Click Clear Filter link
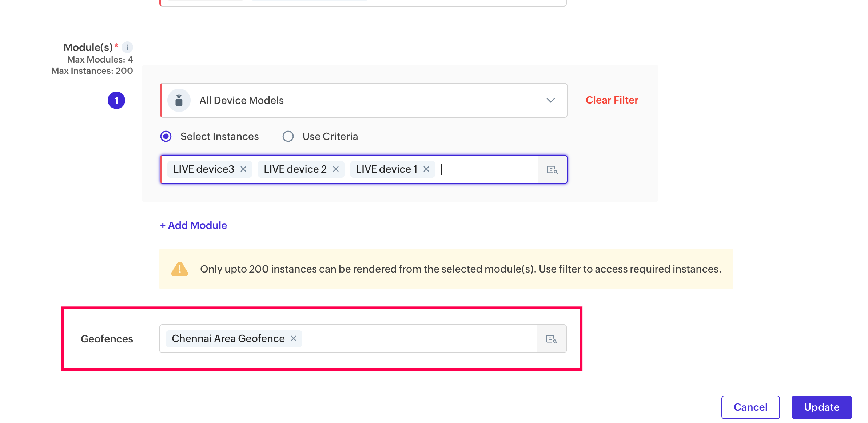Viewport: 868px width, 423px height. [x=612, y=100]
